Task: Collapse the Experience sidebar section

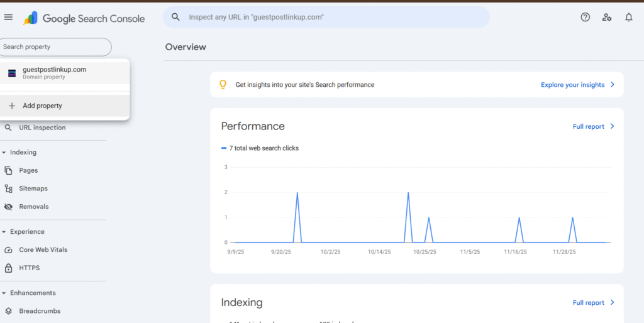Action: pyautogui.click(x=4, y=232)
